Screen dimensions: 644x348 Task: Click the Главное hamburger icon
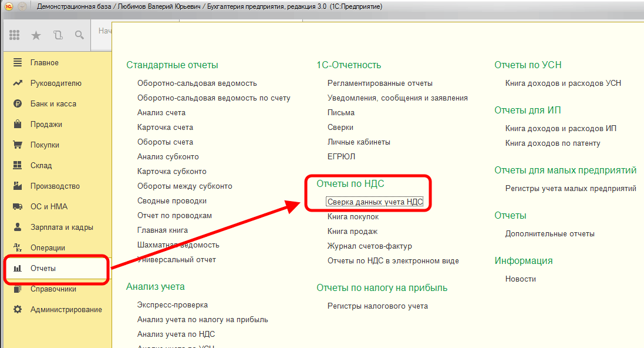click(x=17, y=62)
